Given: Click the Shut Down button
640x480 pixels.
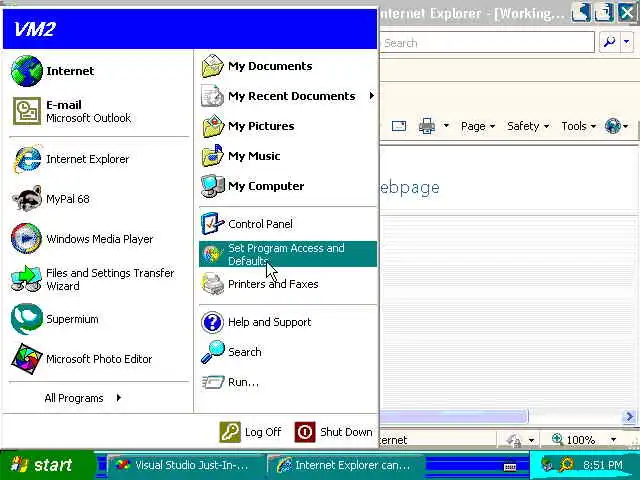Looking at the screenshot, I should [333, 432].
